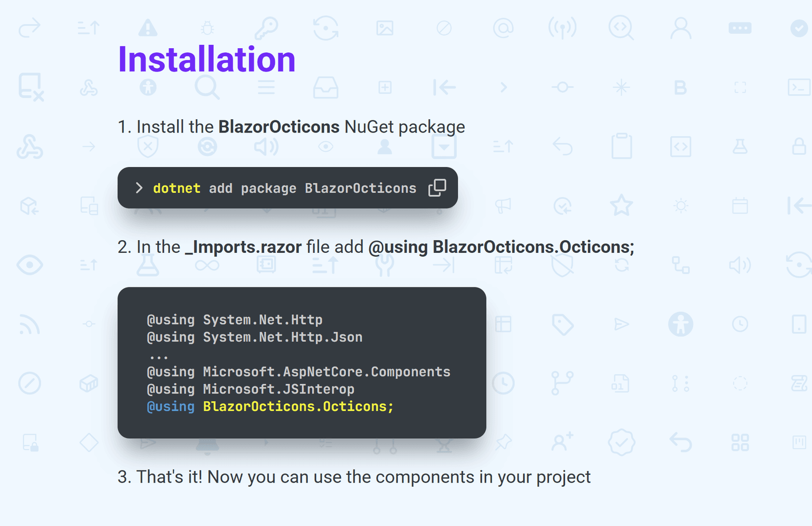The image size is (812, 526).
Task: Click the alert triangle warning icon
Action: [149, 28]
